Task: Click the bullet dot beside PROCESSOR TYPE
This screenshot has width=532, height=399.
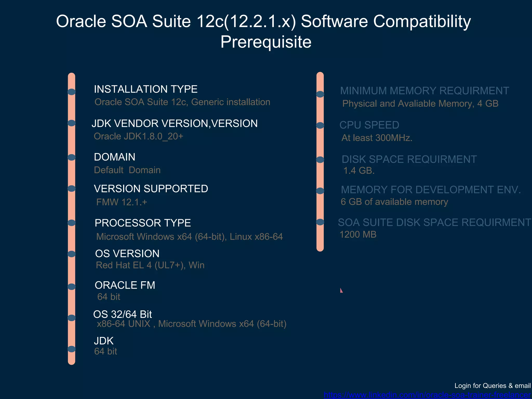Action: click(71, 223)
